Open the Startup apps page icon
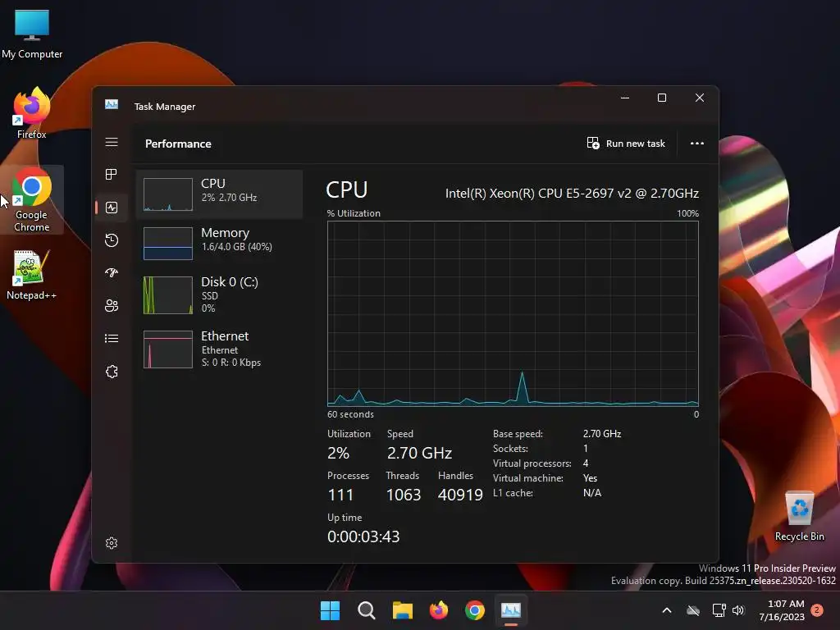 112,272
